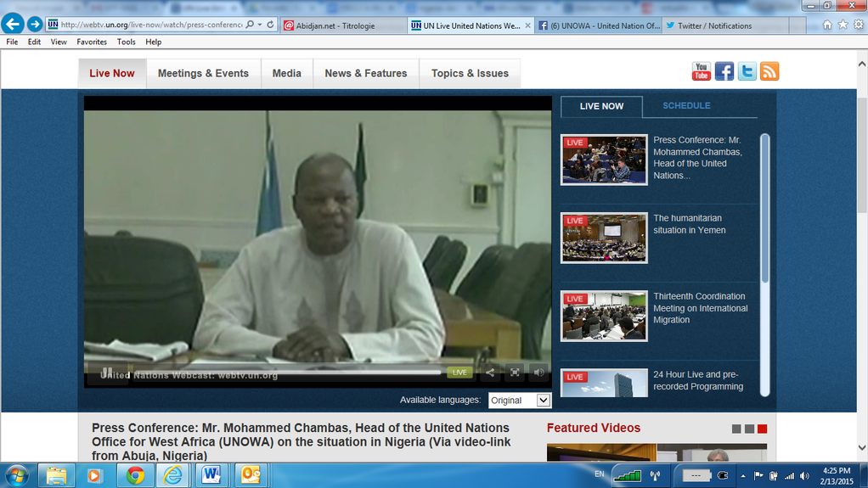Select the red Featured Videos page indicator
This screenshot has width=868, height=488.
[762, 429]
